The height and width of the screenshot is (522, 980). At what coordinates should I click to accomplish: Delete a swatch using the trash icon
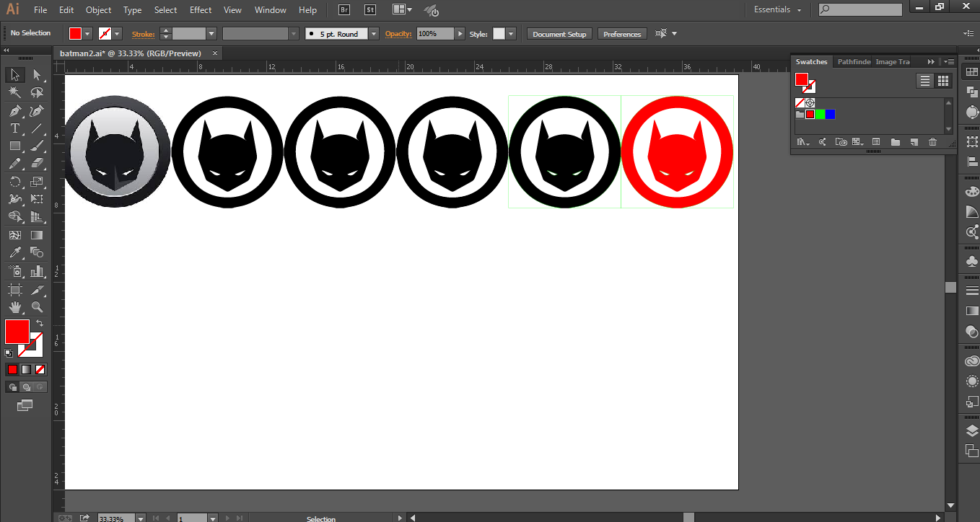click(932, 142)
